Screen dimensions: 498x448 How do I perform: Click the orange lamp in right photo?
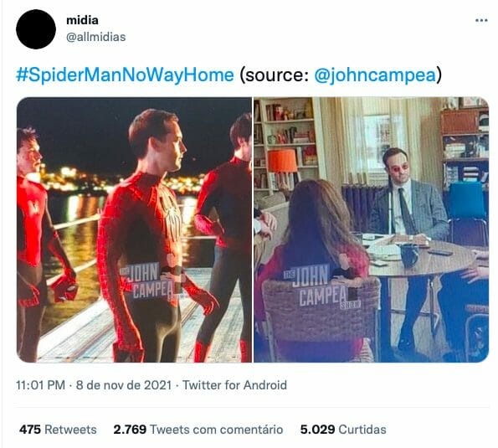(x=282, y=161)
